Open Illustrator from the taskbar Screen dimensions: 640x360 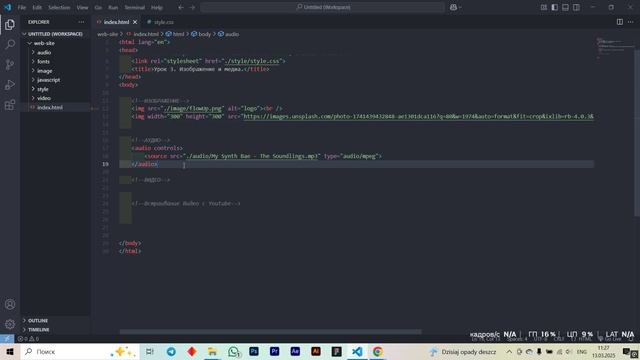point(316,351)
